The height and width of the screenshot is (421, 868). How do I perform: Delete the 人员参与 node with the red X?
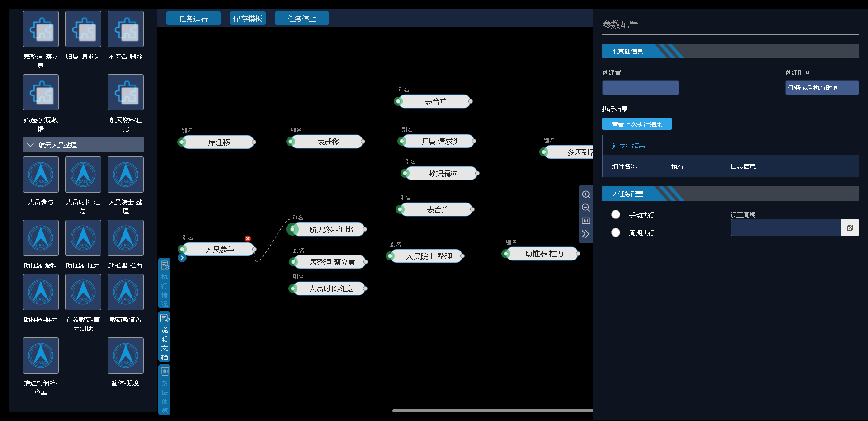(248, 238)
